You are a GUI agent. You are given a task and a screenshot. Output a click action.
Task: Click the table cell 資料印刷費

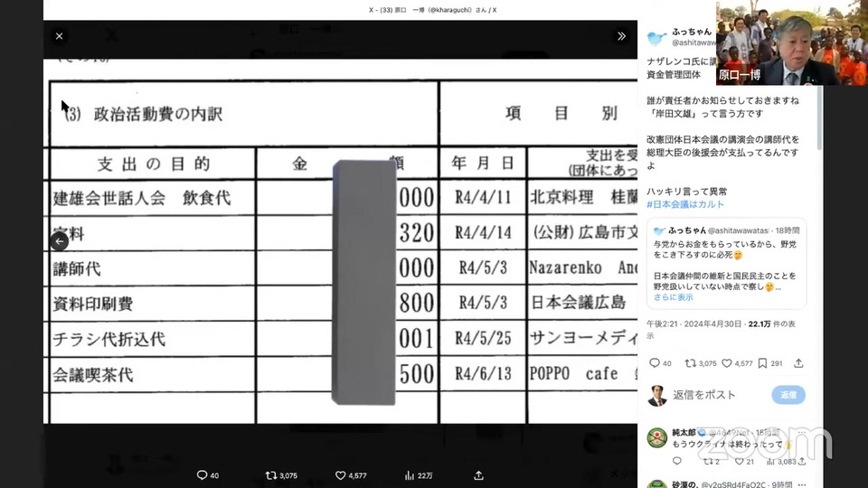pos(153,304)
